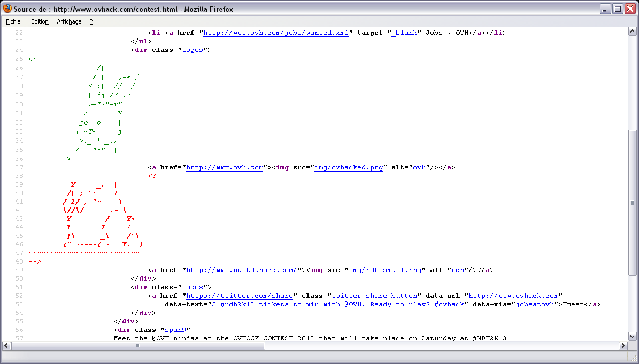The height and width of the screenshot is (364, 639).
Task: Click the red tilde line on line 47
Action: tap(84, 253)
